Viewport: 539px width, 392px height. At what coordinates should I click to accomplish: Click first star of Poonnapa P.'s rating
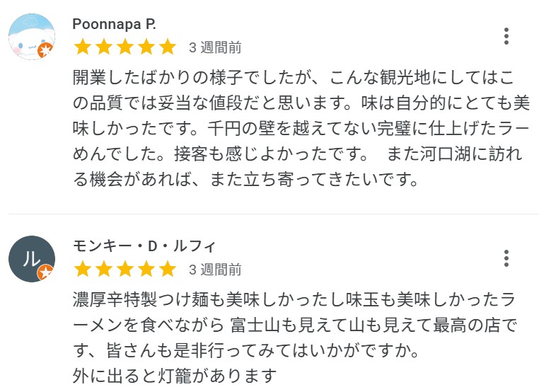click(83, 47)
